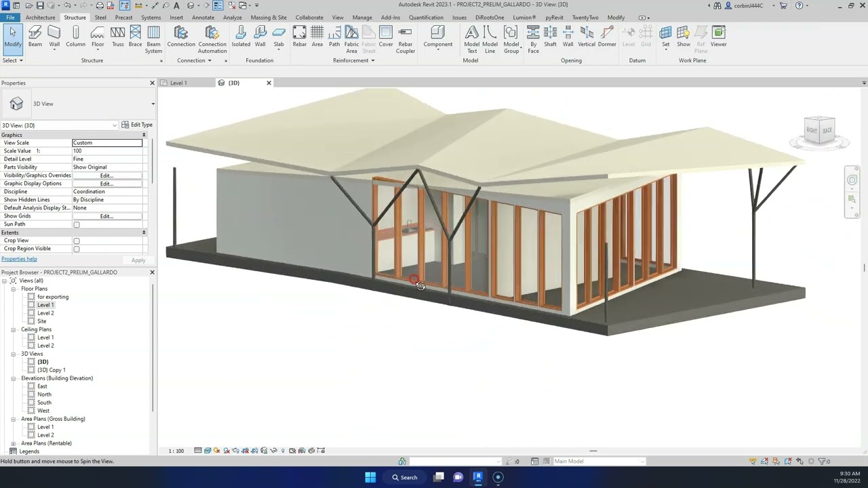Collapse the Floor Plans tree node

14,289
